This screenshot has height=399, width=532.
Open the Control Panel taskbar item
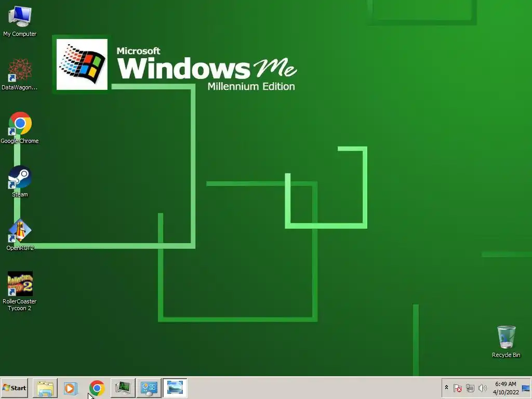[149, 388]
